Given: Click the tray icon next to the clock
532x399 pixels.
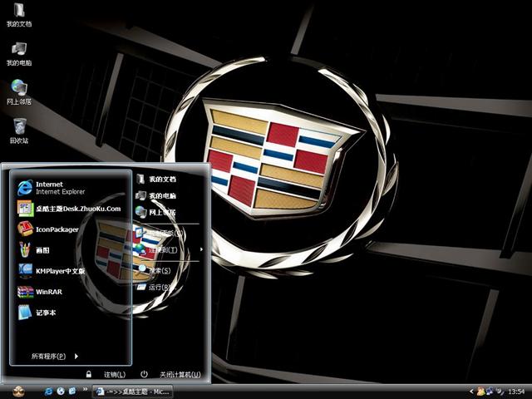Looking at the screenshot, I should (x=500, y=392).
